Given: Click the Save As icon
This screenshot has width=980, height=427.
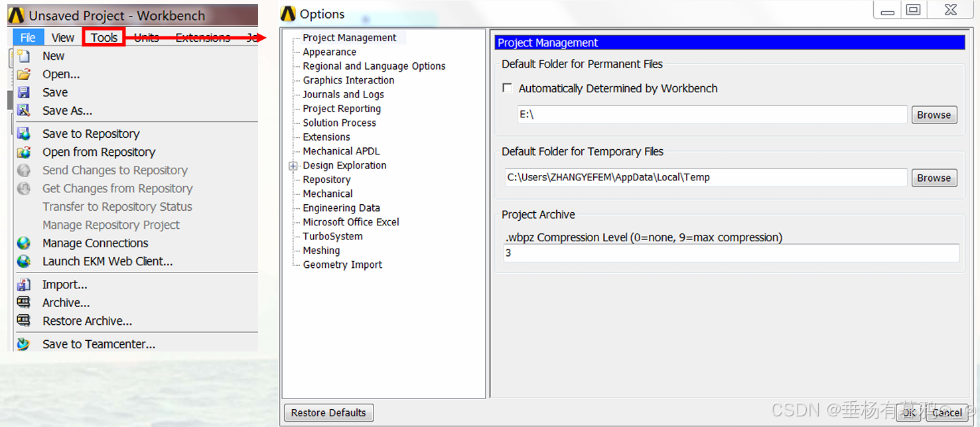Looking at the screenshot, I should [x=24, y=110].
